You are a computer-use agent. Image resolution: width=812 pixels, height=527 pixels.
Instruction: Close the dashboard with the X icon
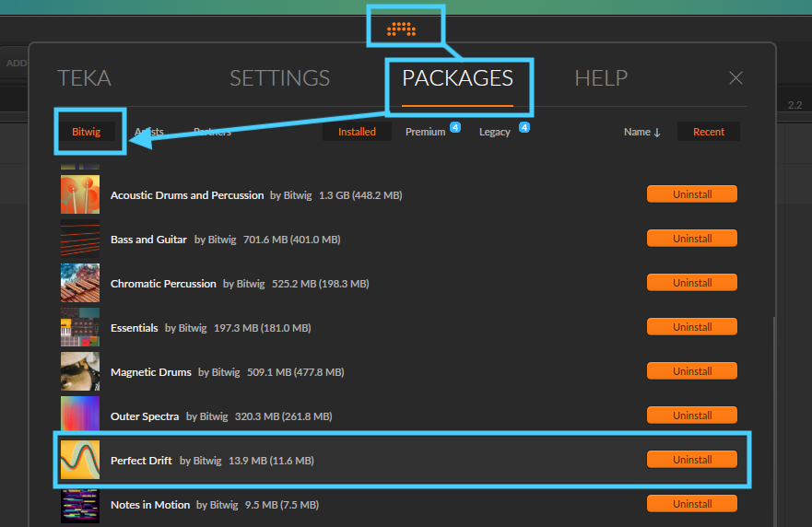pyautogui.click(x=736, y=78)
